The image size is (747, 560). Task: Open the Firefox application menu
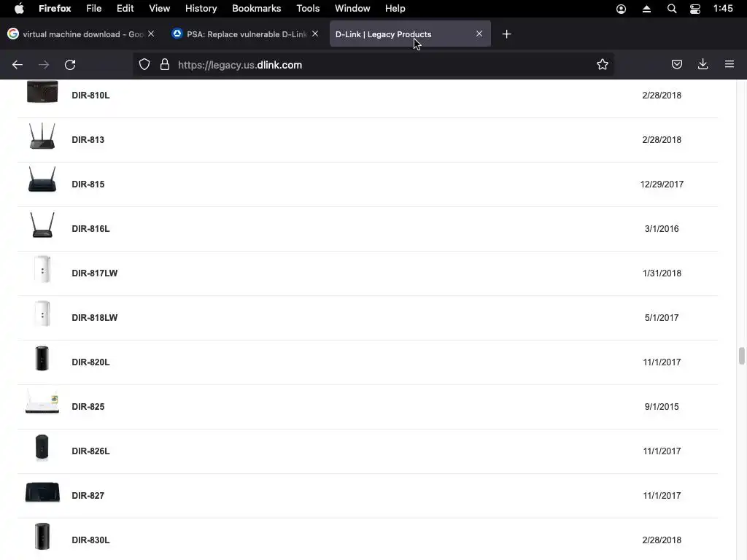pyautogui.click(x=55, y=9)
